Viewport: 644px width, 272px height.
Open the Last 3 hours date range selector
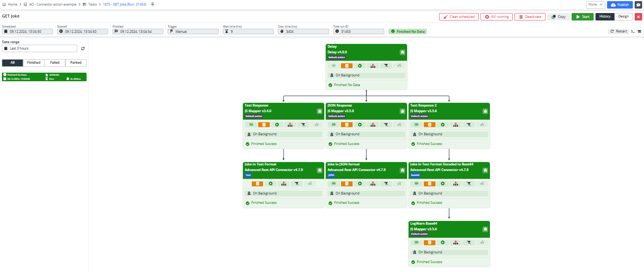coord(40,48)
